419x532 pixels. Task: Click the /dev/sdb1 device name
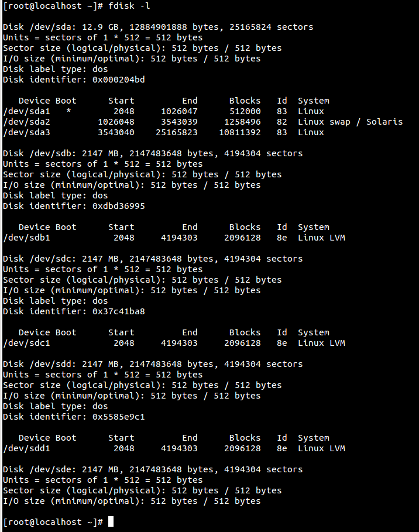26,238
